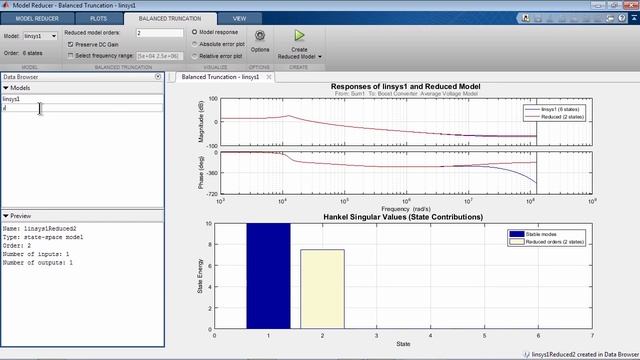Expand the Create Reduced Model dropdown arrow
This screenshot has width=640, height=360.
click(x=320, y=57)
